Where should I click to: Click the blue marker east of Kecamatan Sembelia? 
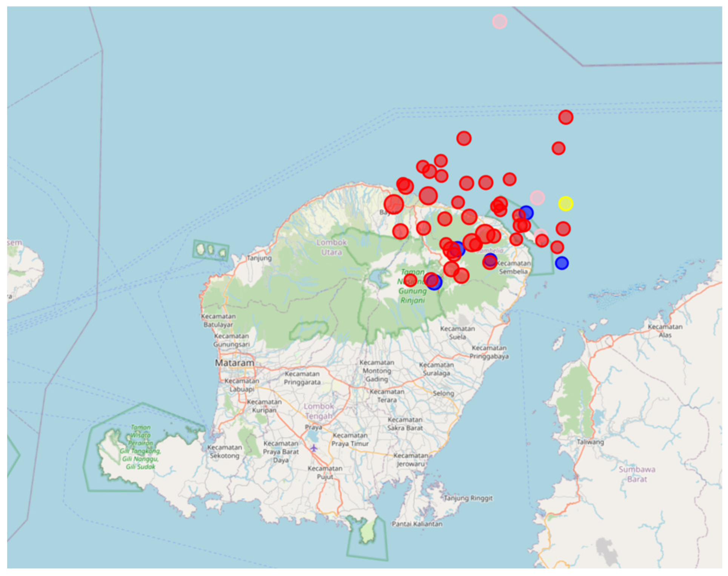(x=562, y=263)
